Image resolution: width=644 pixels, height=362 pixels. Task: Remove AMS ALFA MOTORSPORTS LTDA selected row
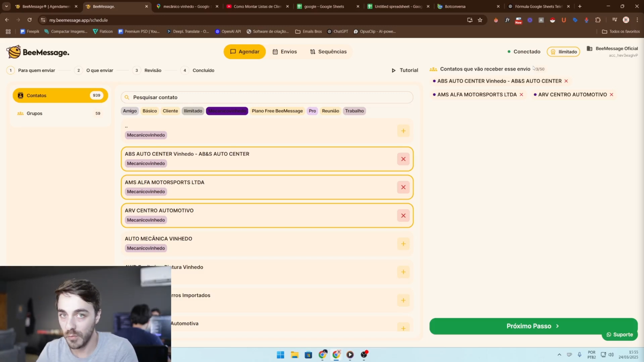(x=403, y=187)
